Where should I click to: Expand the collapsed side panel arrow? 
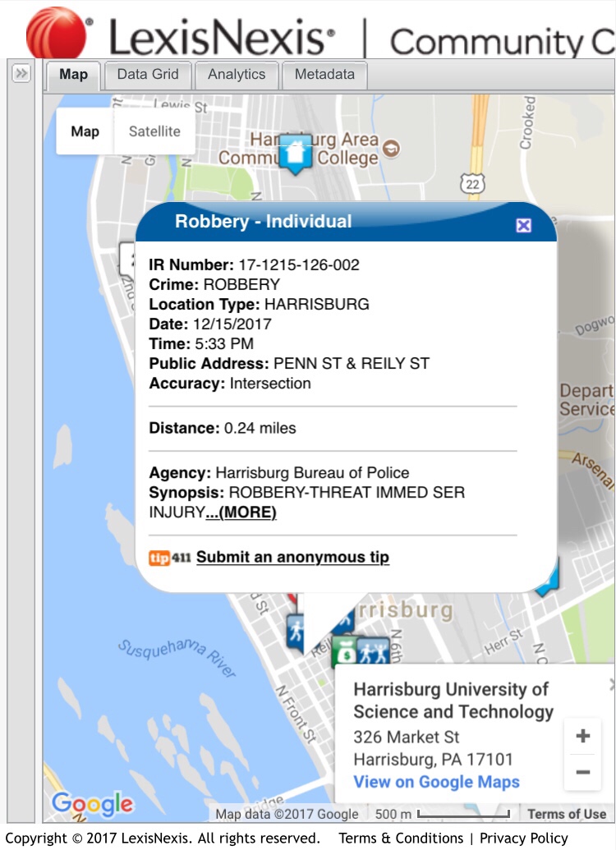coord(21,74)
